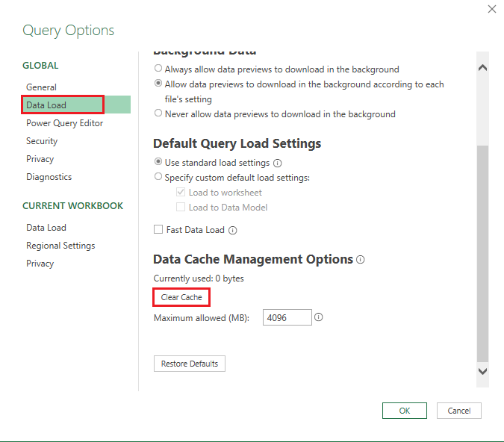Click Query Options dialog title

(x=68, y=31)
